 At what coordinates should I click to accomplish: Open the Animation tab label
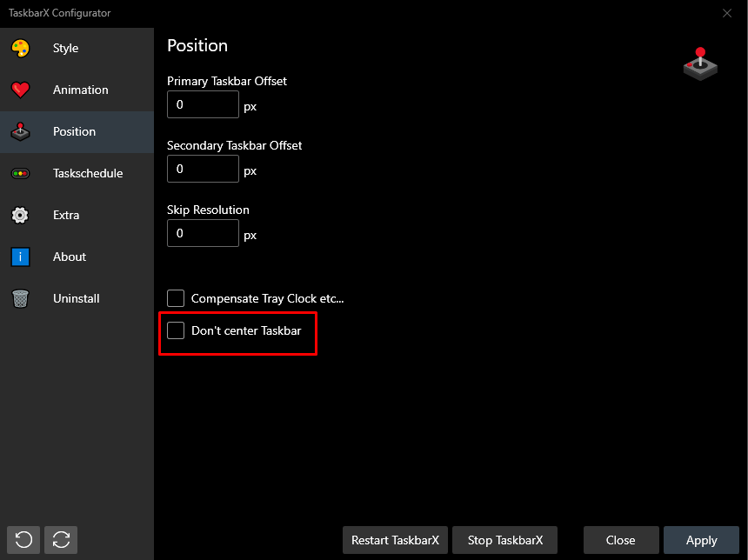click(x=81, y=90)
